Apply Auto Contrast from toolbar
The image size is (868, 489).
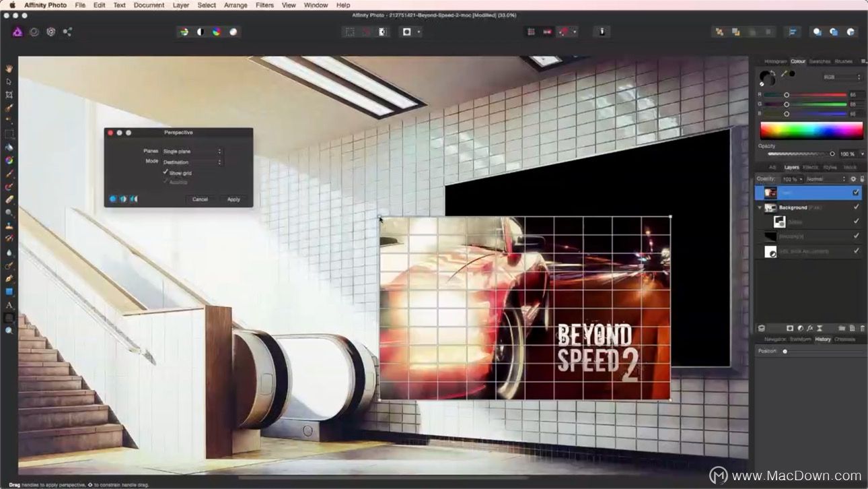200,32
